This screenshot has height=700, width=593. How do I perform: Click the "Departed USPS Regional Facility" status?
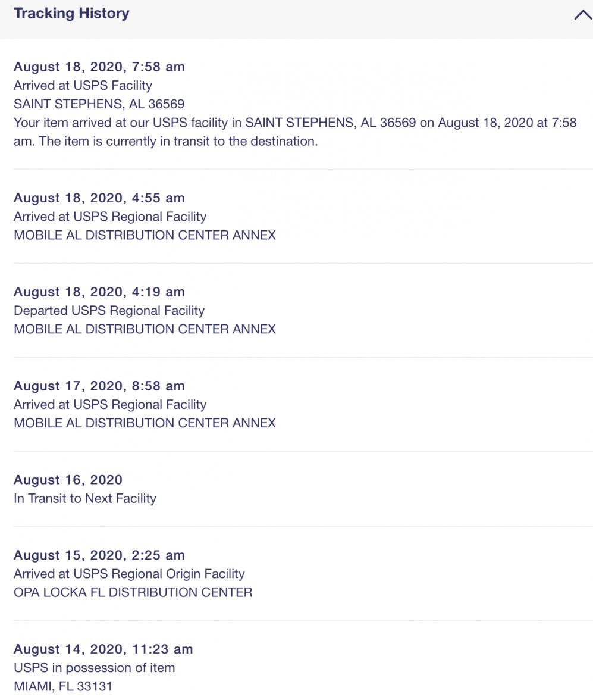[x=109, y=311]
